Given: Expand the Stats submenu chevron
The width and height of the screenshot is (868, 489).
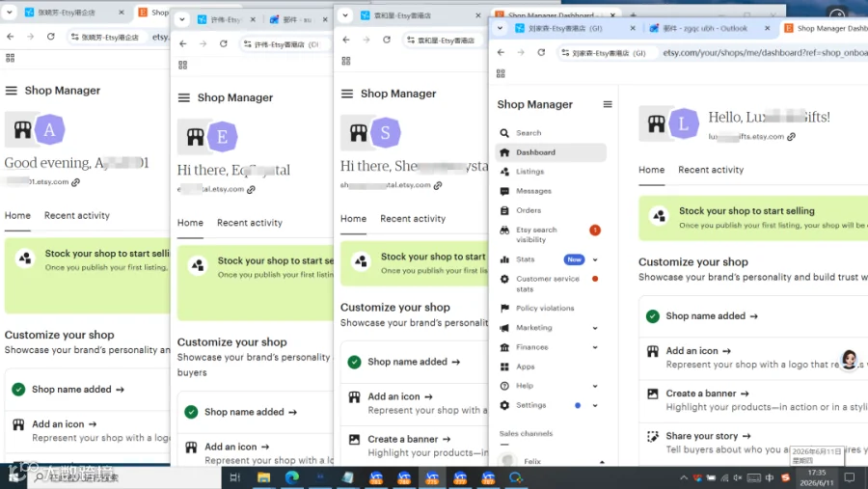Looking at the screenshot, I should point(595,259).
